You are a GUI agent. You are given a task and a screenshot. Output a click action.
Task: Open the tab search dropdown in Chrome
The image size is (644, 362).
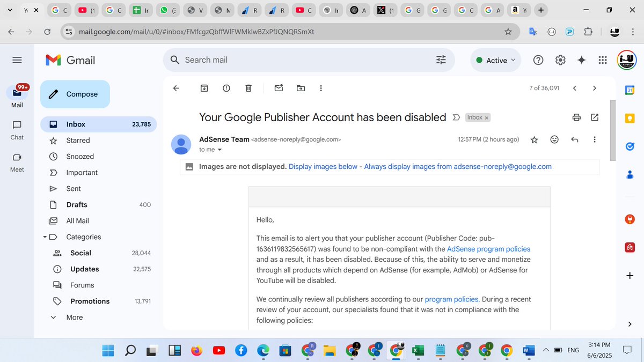[x=10, y=10]
